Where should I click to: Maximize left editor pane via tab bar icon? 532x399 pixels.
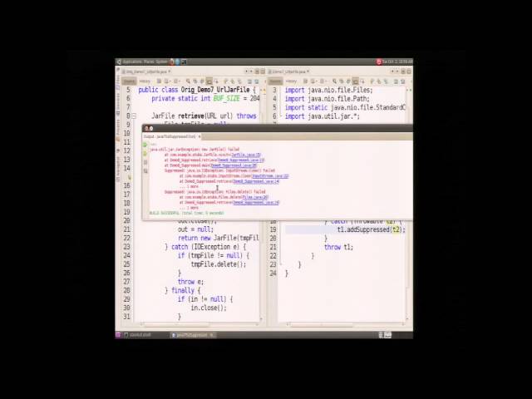[263, 71]
